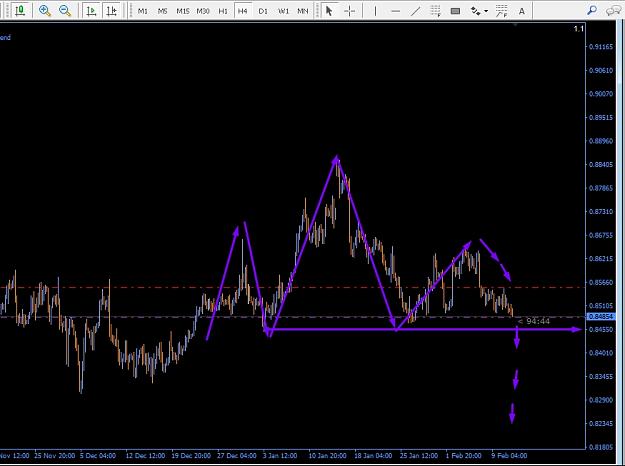Switch to W1 weekly timeframe

tap(283, 11)
